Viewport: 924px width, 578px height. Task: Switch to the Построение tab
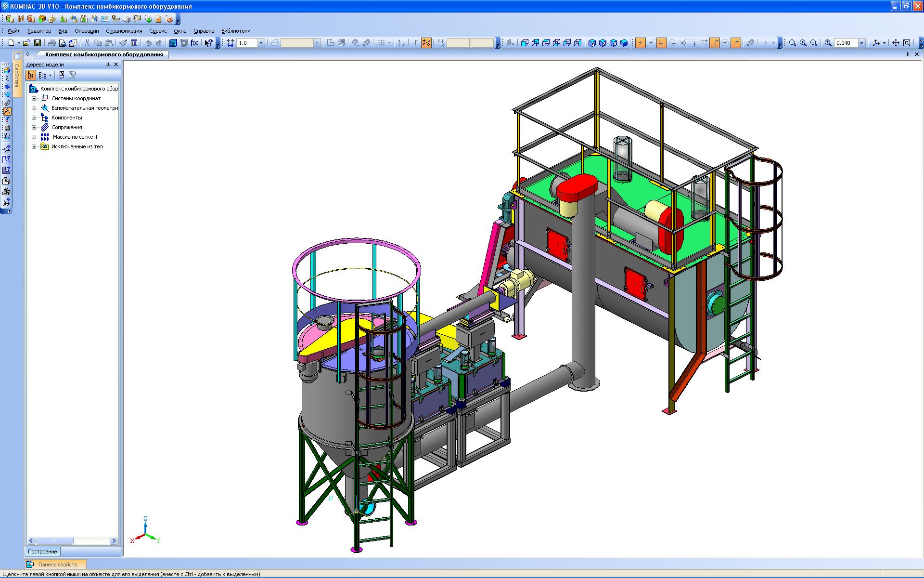tap(42, 552)
